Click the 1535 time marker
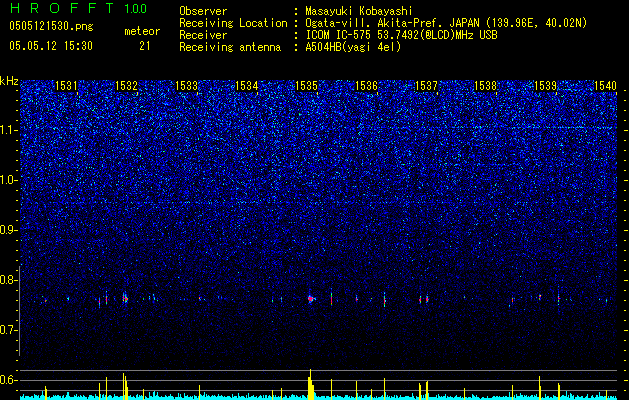 306,85
